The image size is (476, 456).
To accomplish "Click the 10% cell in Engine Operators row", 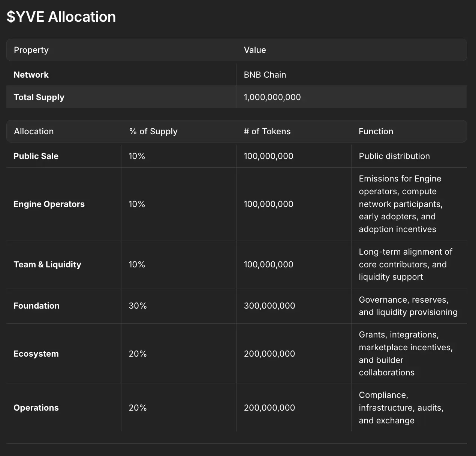I will [x=137, y=204].
